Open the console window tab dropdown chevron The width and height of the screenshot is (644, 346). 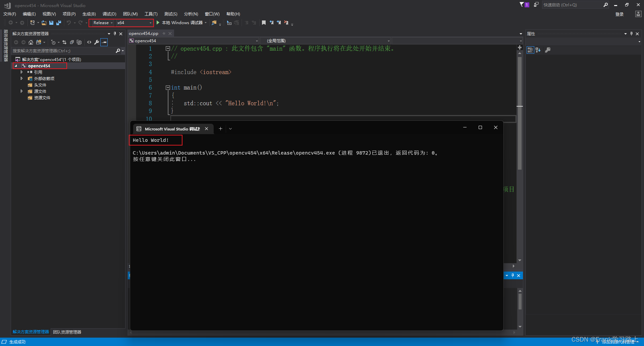click(x=230, y=129)
